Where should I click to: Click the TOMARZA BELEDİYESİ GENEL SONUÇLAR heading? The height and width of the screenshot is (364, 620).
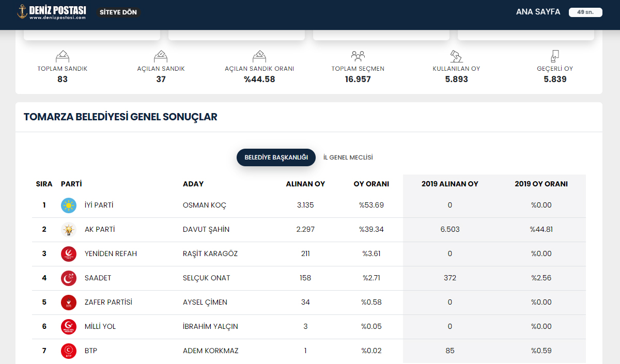pyautogui.click(x=120, y=117)
